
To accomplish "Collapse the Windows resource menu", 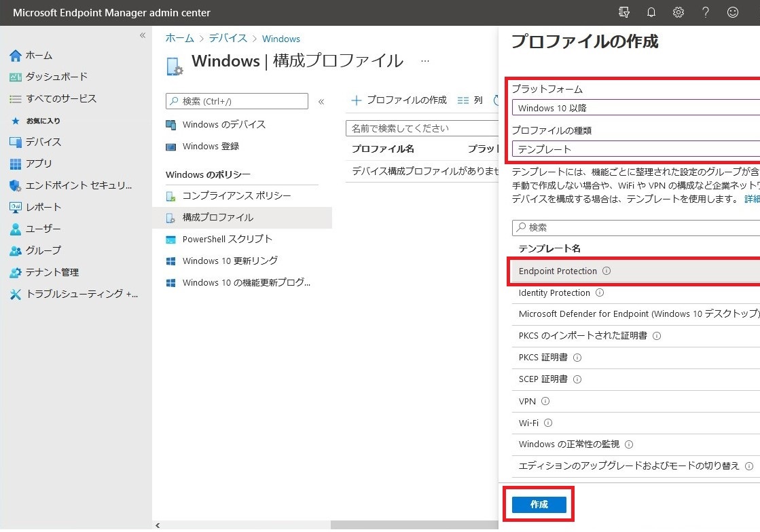I will [321, 102].
